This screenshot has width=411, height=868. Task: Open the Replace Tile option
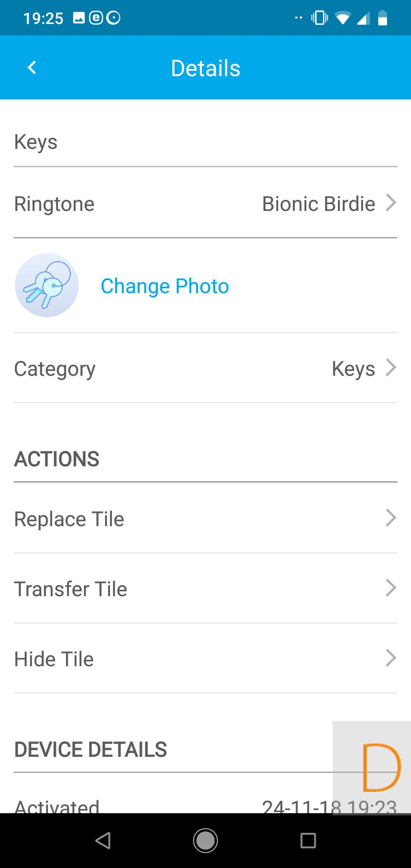pos(69,519)
